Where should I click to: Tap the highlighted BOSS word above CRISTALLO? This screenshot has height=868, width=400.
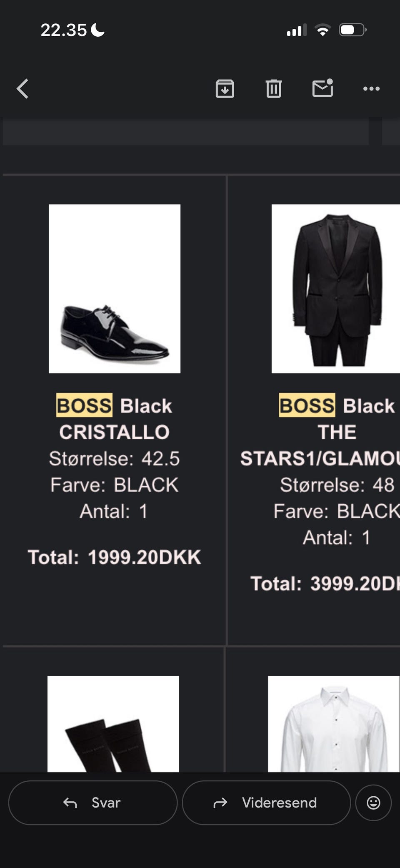[84, 405]
